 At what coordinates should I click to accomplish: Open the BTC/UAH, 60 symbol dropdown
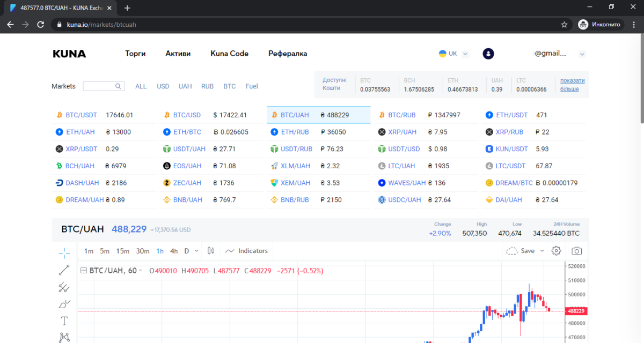(141, 271)
